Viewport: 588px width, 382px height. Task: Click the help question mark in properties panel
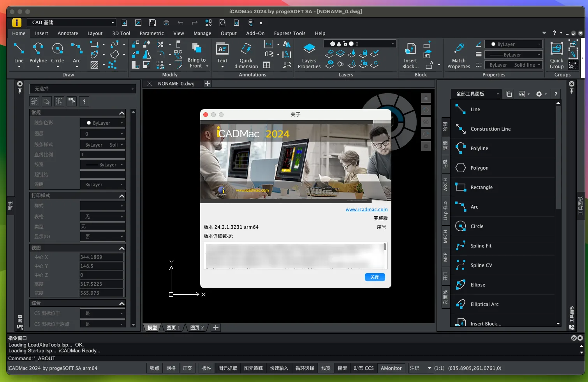[84, 102]
